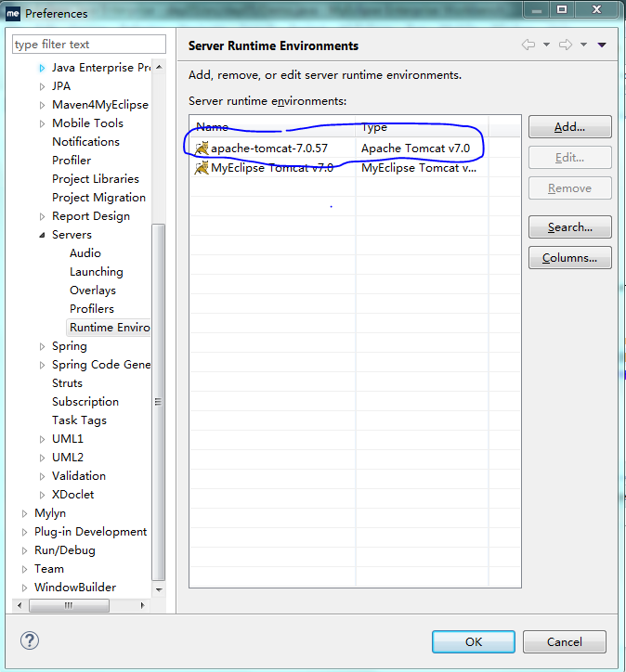Click the forward navigation arrow icon
Viewport: 626px width, 672px height.
[565, 45]
